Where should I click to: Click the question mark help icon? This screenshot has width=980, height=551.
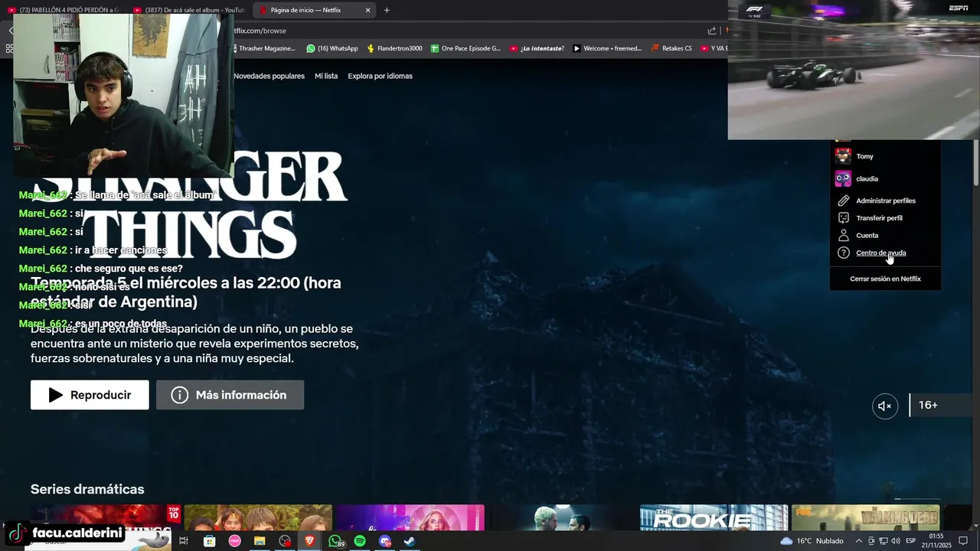pos(843,253)
